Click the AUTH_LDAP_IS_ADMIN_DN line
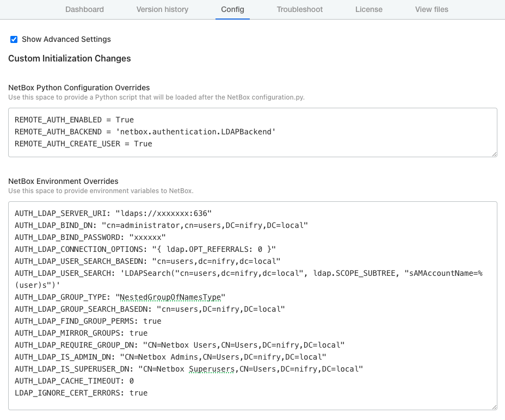 [x=170, y=357]
